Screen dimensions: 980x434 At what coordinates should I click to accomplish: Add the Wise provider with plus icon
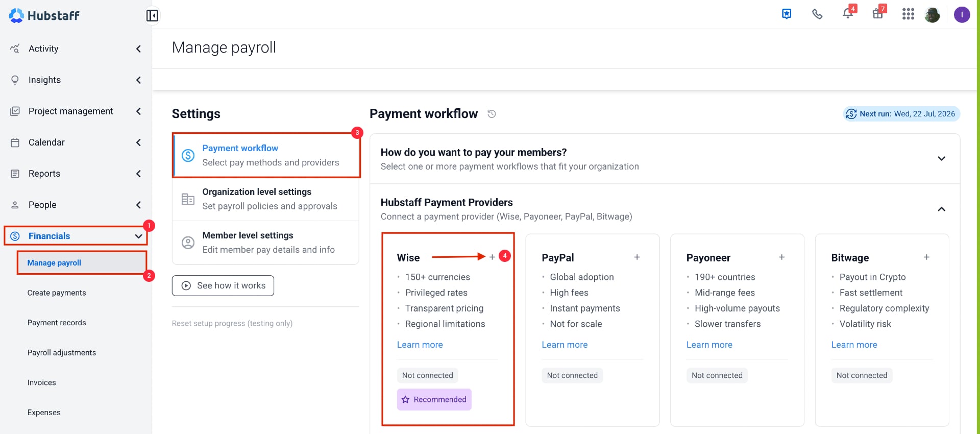[x=492, y=257]
